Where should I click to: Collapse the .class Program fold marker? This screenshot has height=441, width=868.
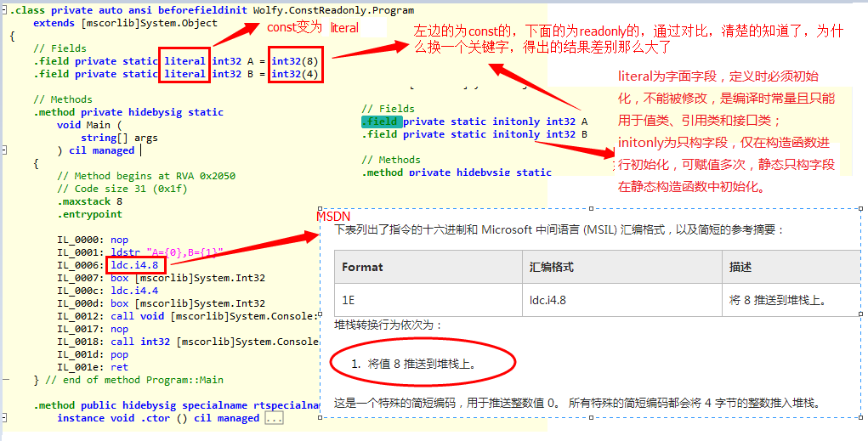[4, 10]
